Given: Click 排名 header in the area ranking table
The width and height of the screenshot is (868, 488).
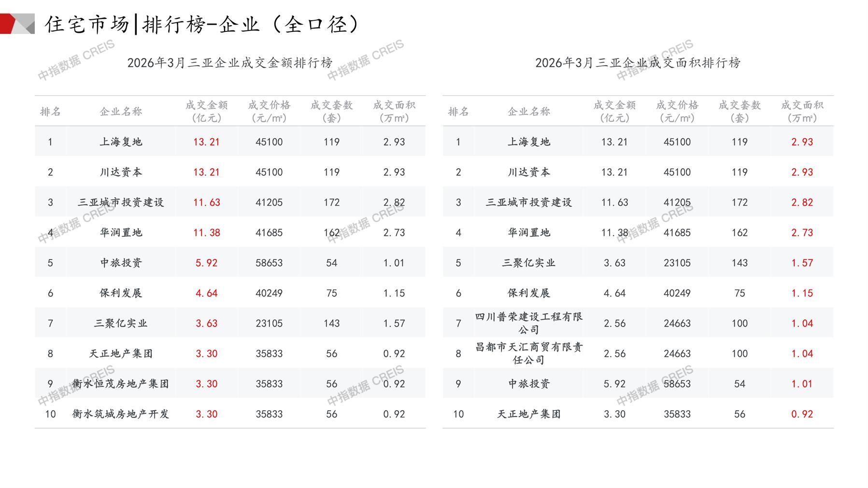Looking at the screenshot, I should (x=458, y=112).
